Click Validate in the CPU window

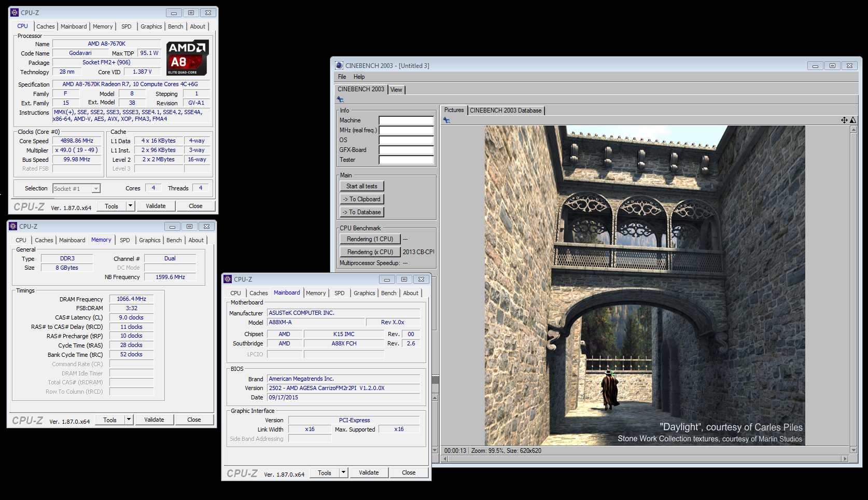tap(156, 206)
